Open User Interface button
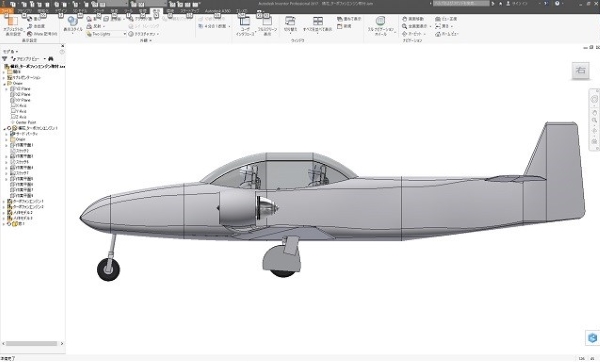This screenshot has height=362, width=600. click(x=245, y=27)
